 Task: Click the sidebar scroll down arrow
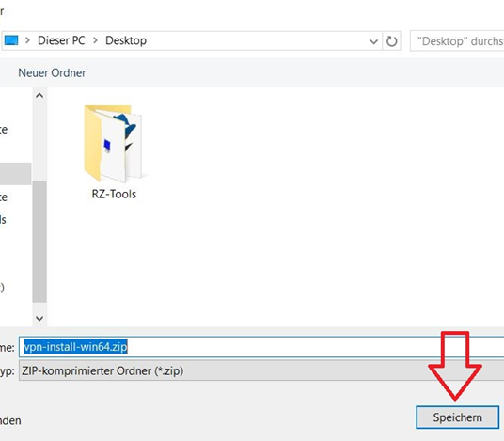point(39,318)
